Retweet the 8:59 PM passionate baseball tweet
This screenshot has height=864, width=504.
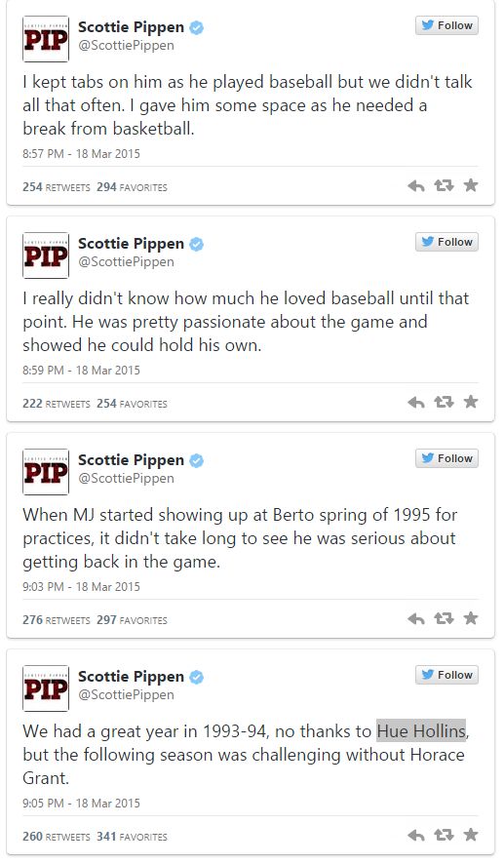coord(444,402)
